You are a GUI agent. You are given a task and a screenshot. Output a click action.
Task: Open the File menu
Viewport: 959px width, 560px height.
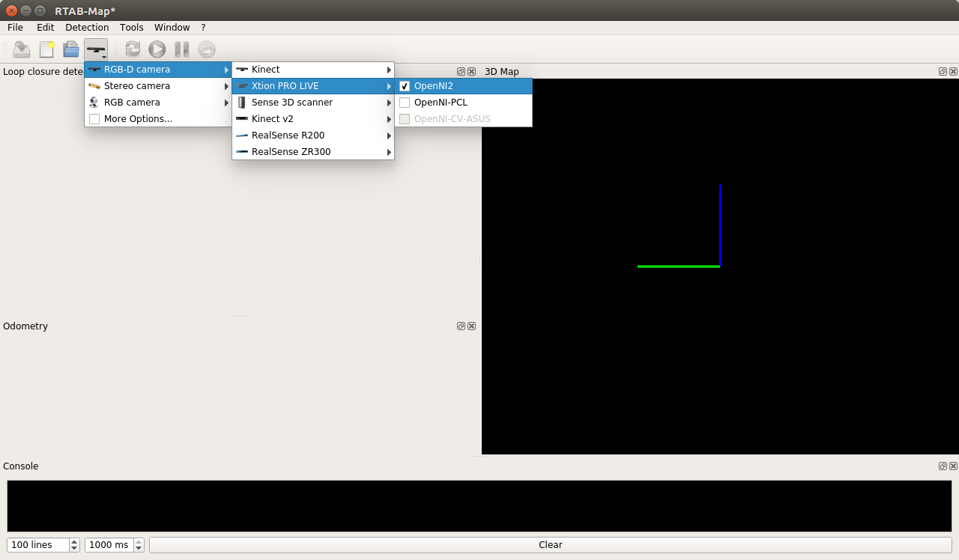[15, 27]
